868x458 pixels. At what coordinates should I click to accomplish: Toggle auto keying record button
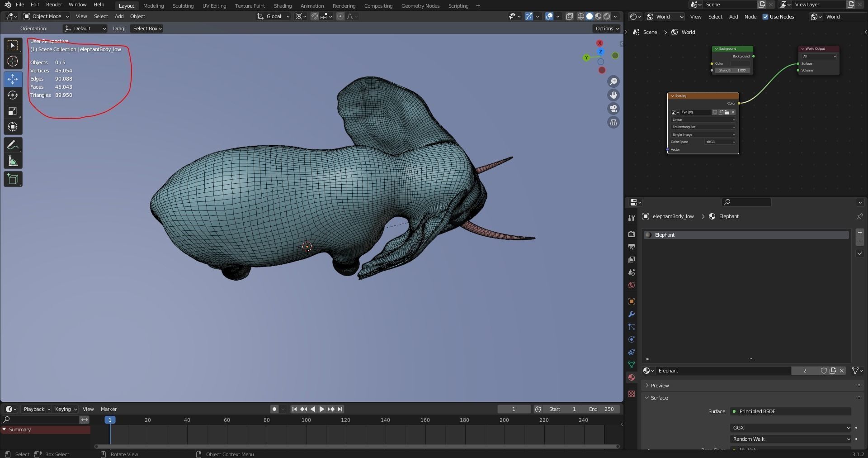[x=274, y=409]
